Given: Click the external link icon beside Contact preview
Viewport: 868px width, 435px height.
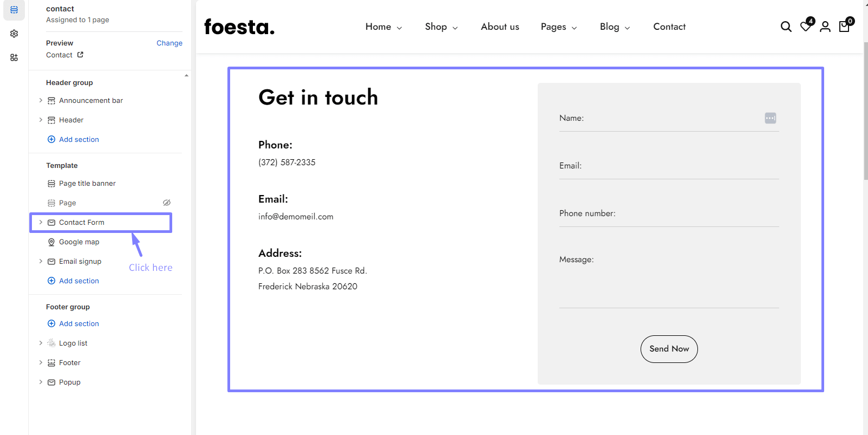Looking at the screenshot, I should [81, 55].
